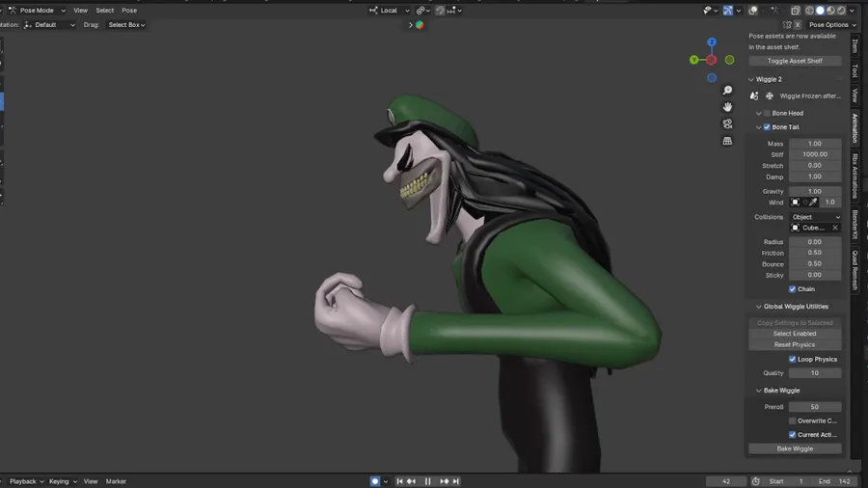Switch perspective/orthographic grid icon

click(x=727, y=141)
